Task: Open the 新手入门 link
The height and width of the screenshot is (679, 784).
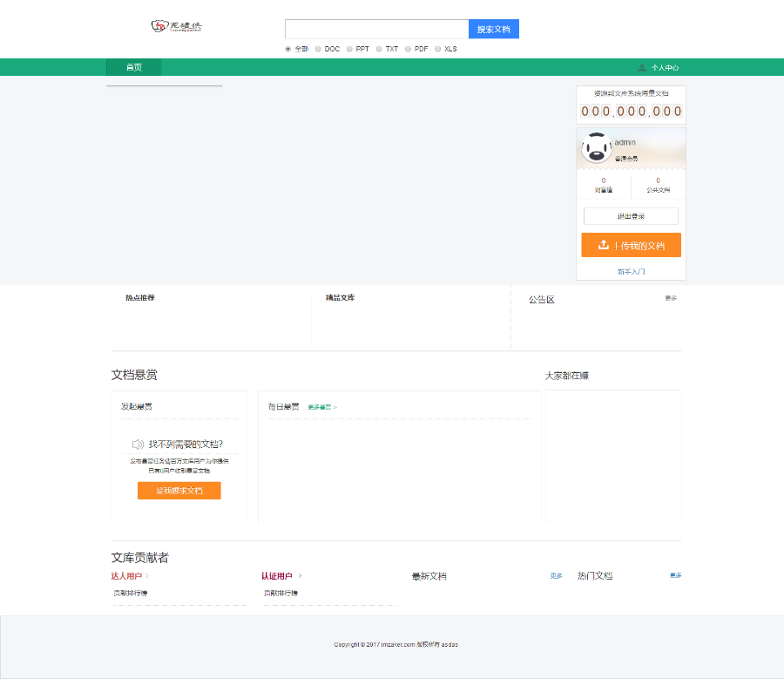Action: coord(631,272)
